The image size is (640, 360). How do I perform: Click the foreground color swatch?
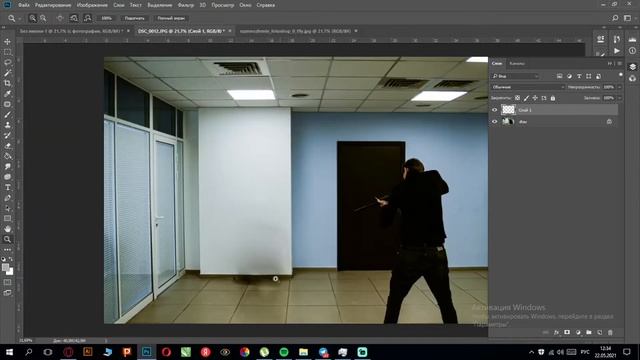[x=5, y=267]
